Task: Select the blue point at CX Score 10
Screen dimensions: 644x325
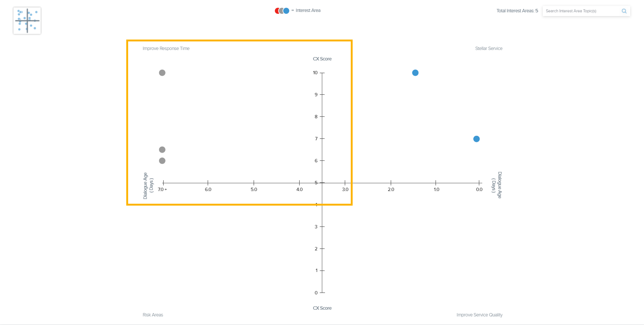Action: [415, 73]
